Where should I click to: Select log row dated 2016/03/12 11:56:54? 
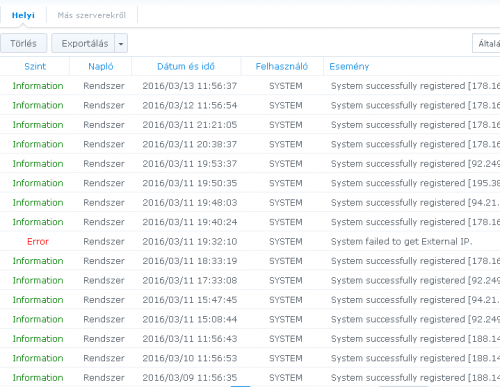tap(250, 105)
